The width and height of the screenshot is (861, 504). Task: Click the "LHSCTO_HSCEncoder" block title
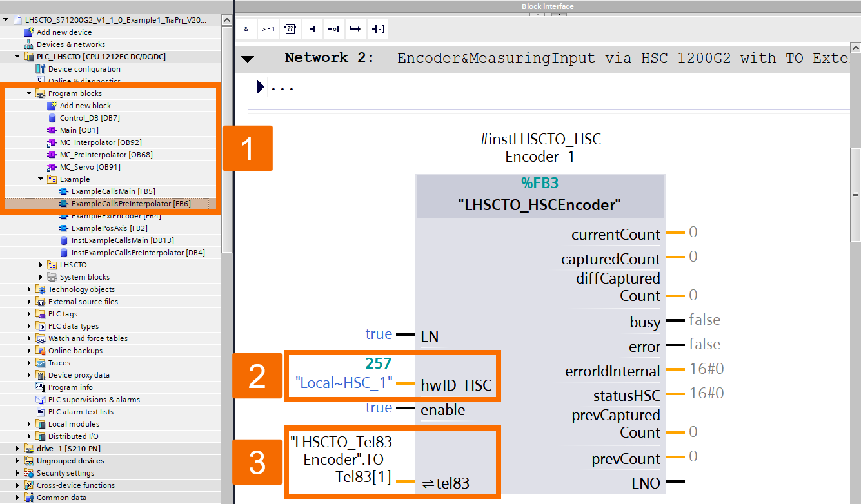click(539, 205)
